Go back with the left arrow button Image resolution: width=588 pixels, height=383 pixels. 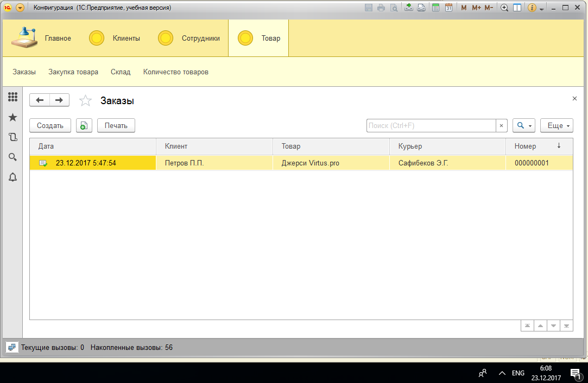[40, 100]
